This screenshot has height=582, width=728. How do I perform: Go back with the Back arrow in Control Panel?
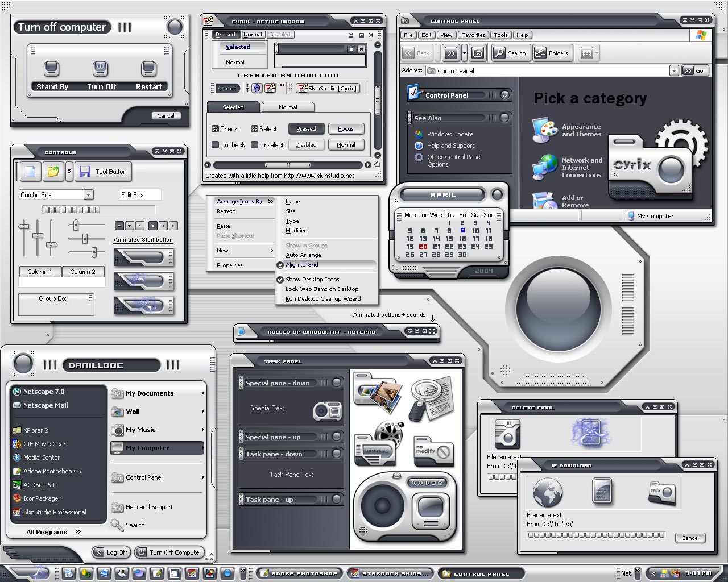coord(417,53)
